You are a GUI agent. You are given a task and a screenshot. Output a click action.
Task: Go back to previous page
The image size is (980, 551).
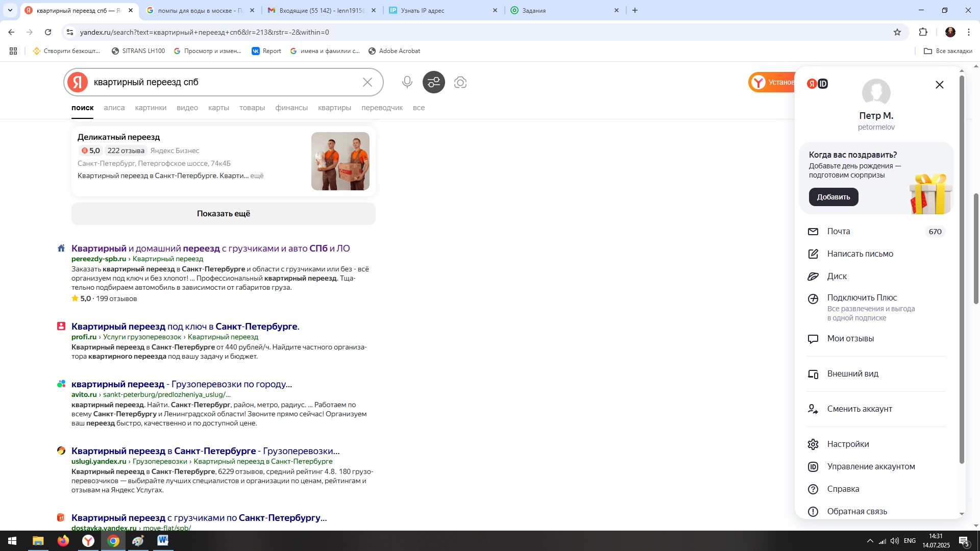[11, 32]
